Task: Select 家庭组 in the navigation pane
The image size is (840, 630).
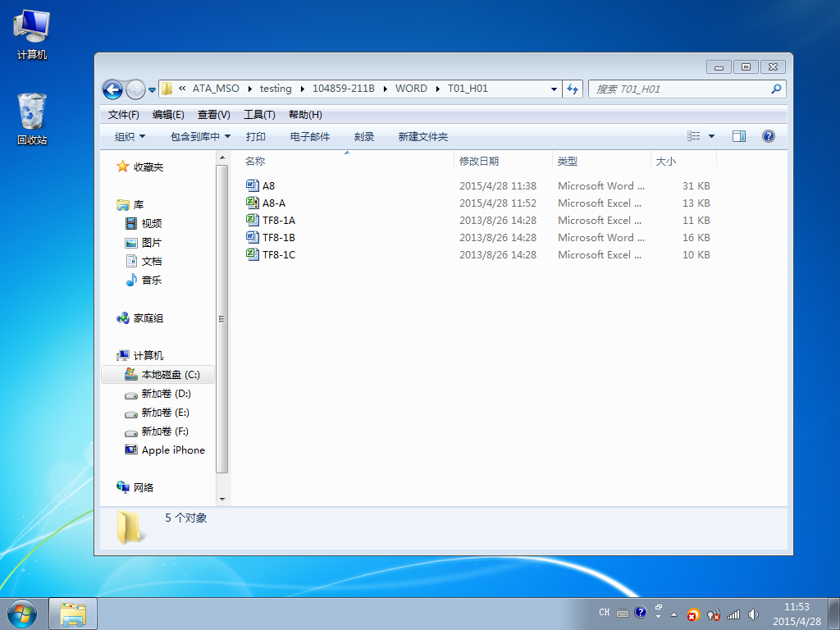Action: tap(140, 318)
